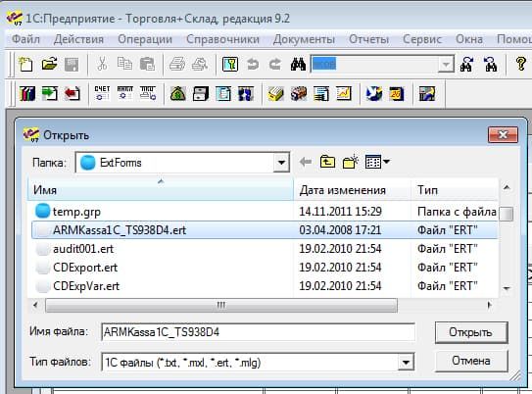The width and height of the screenshot is (532, 394).
Task: Click the Find next binoculars icon
Action: pos(467,64)
